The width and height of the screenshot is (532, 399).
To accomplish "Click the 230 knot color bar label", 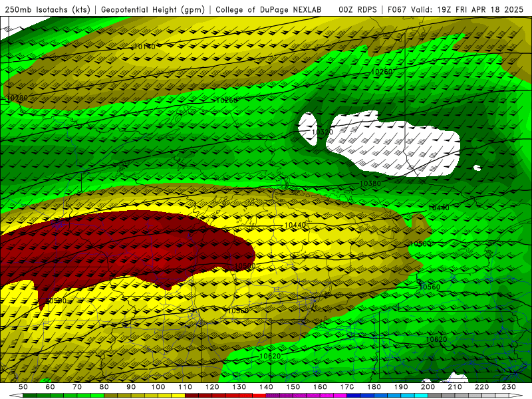I will (x=509, y=387).
